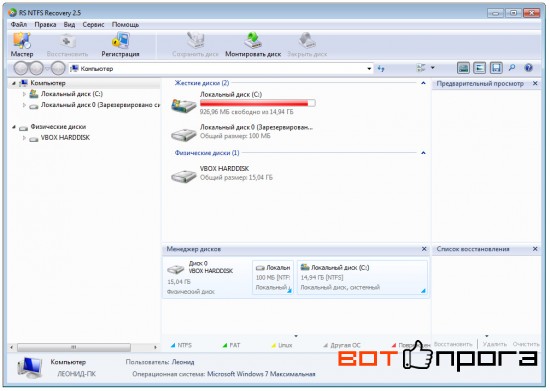Screen dimensions: 550x391
Task: Click Очистить button in recovery list
Action: click(526, 344)
